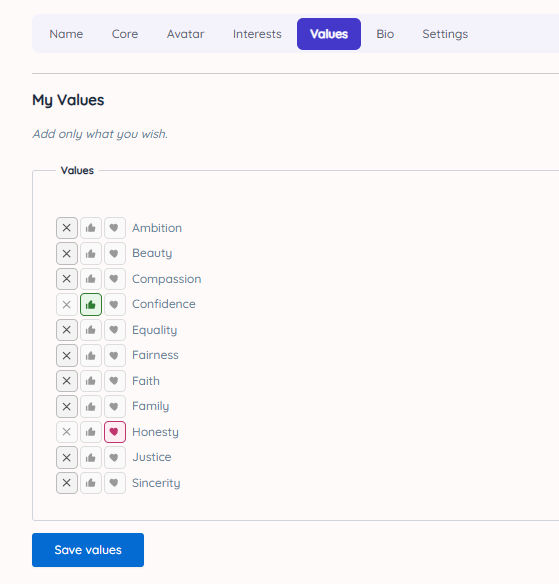Click heart icon for Sincerity

[x=114, y=483]
